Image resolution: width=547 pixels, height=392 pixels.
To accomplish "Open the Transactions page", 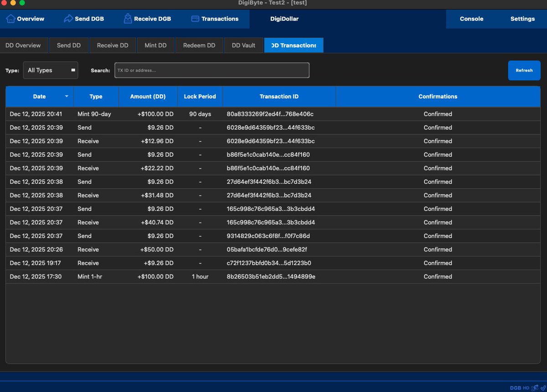I will 215,19.
